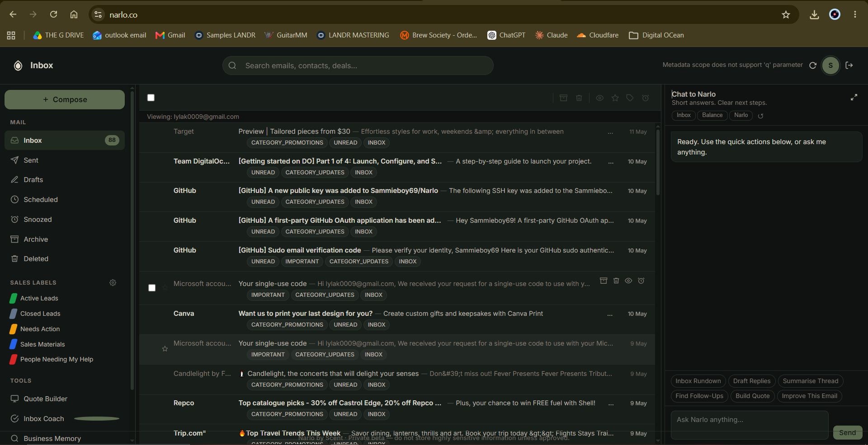The width and height of the screenshot is (868, 445).
Task: Mark hovered Microsoft email read with eye icon
Action: (x=628, y=281)
